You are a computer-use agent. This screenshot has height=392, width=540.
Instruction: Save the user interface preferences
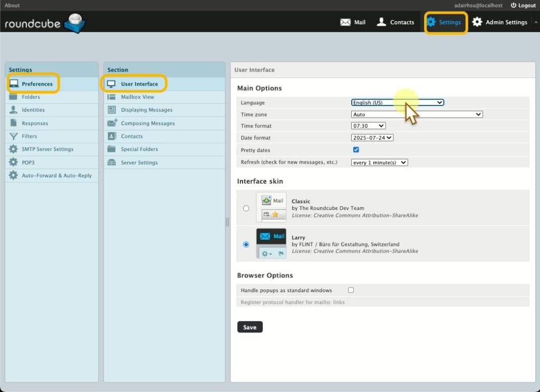tap(249, 327)
